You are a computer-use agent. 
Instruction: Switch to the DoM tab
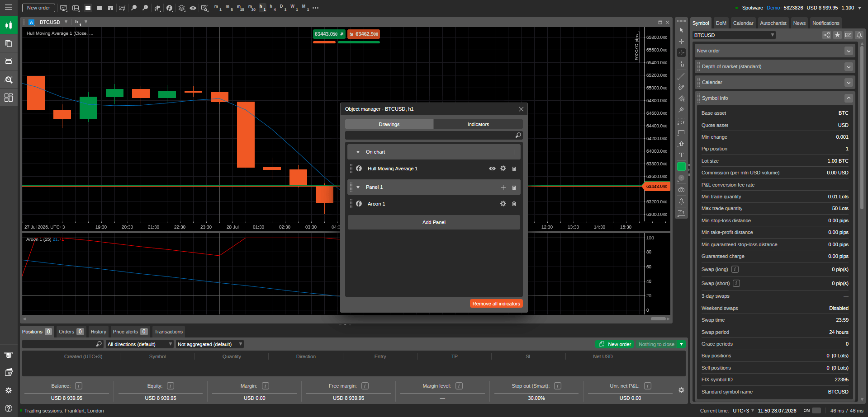coord(721,23)
